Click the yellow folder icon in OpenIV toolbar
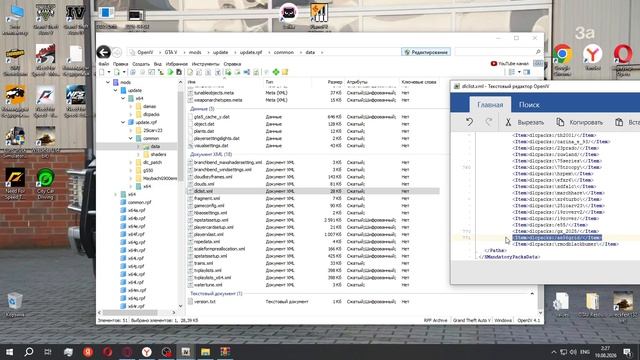Image resolution: width=640 pixels, height=360 pixels. (285, 72)
